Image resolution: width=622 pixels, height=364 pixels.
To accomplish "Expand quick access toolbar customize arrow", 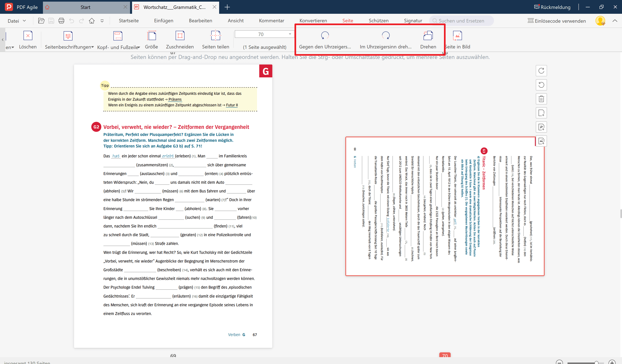I will pyautogui.click(x=102, y=21).
